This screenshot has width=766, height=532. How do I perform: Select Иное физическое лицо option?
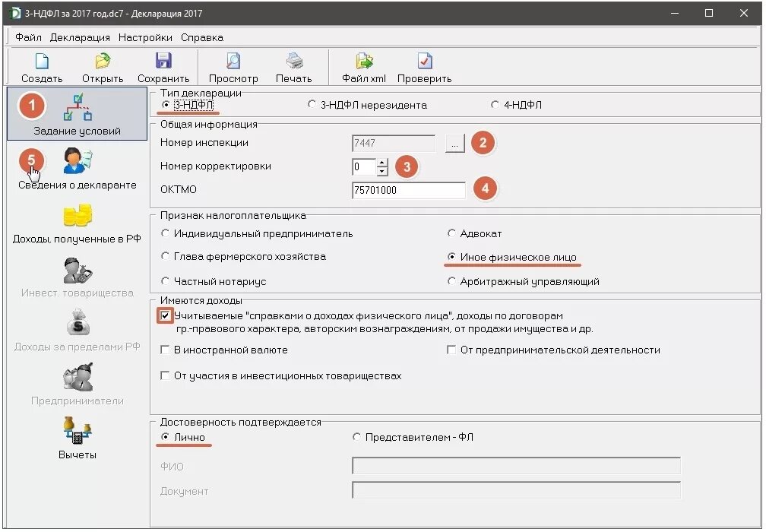tap(451, 256)
